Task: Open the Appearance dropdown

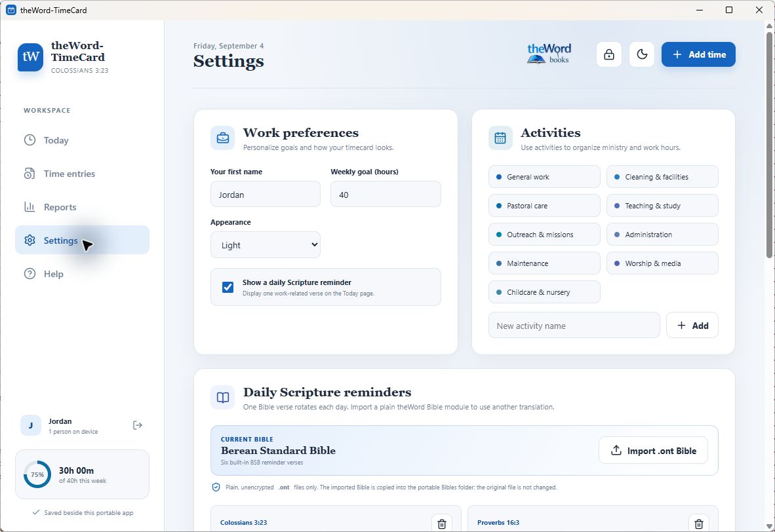Action: pyautogui.click(x=266, y=245)
